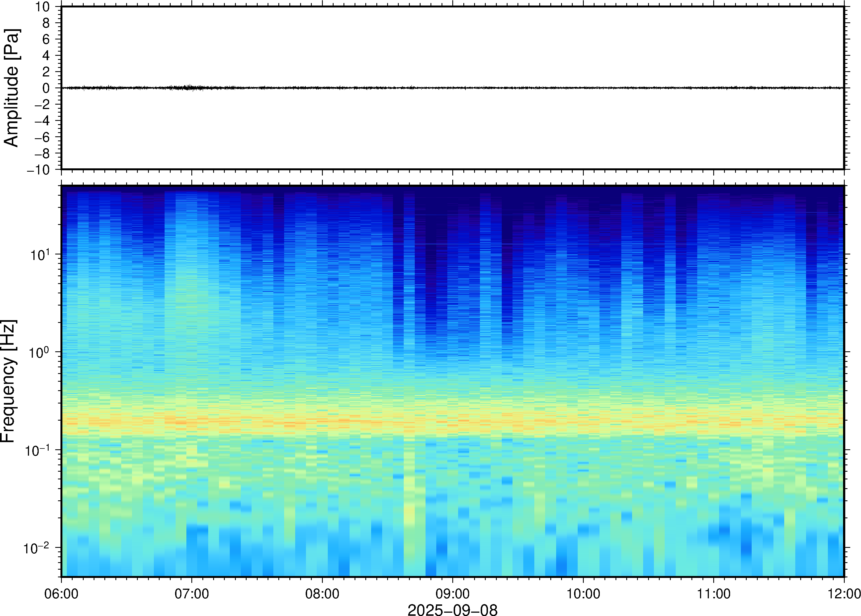Click the 06:00 time tick label
The width and height of the screenshot is (861, 616).
pos(62,594)
